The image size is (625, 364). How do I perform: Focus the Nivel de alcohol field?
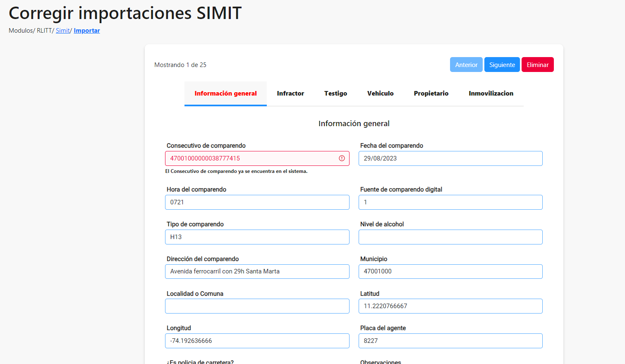pyautogui.click(x=450, y=237)
